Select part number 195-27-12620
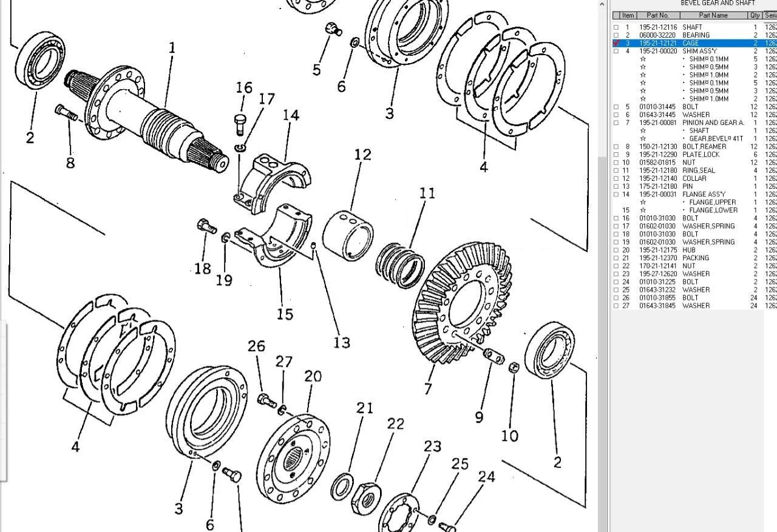 [x=657, y=274]
